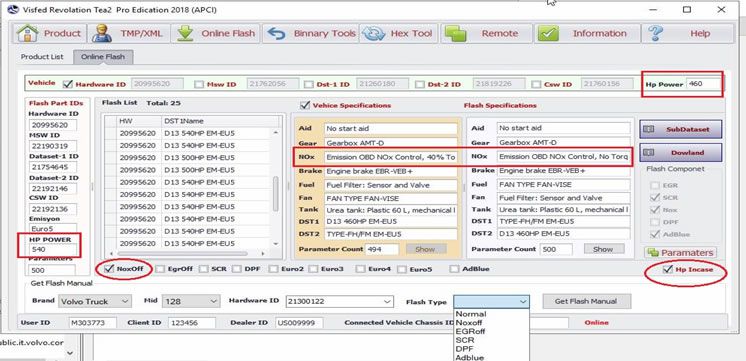The image size is (746, 361).
Task: Click the Hp Power 460 field
Action: click(x=703, y=84)
